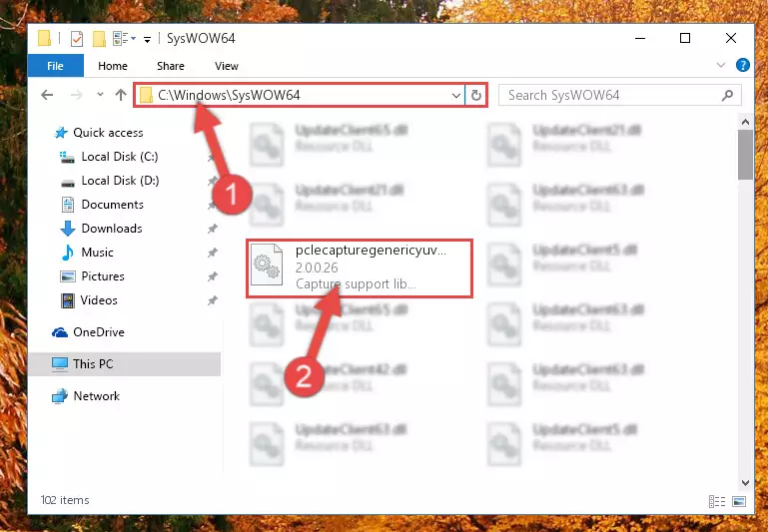
Task: Open the File tab
Action: point(55,66)
